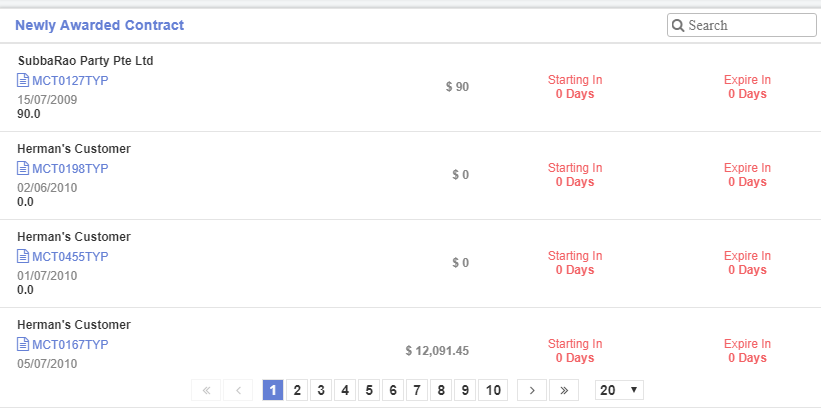The width and height of the screenshot is (821, 408).
Task: Open the 20 rows-per-page dropdown
Action: pos(619,390)
